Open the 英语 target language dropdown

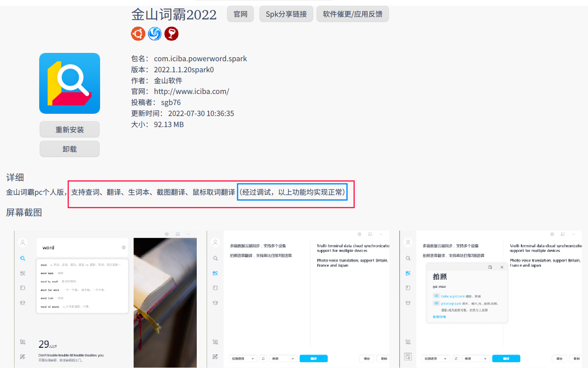pyautogui.click(x=283, y=358)
